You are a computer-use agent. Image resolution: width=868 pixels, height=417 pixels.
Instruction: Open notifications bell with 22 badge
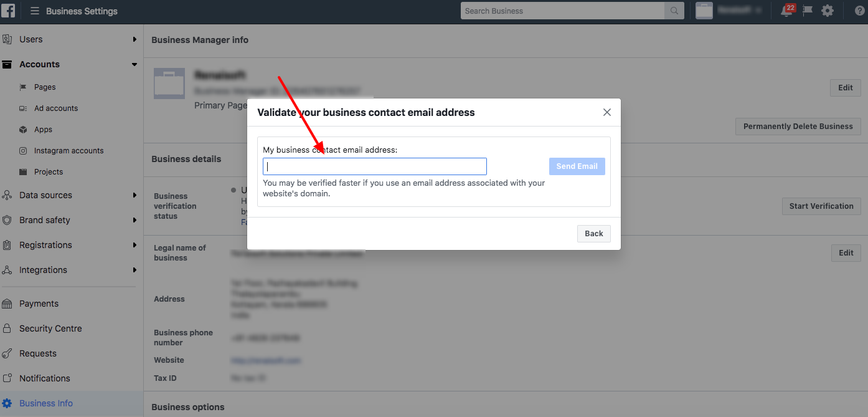[786, 11]
